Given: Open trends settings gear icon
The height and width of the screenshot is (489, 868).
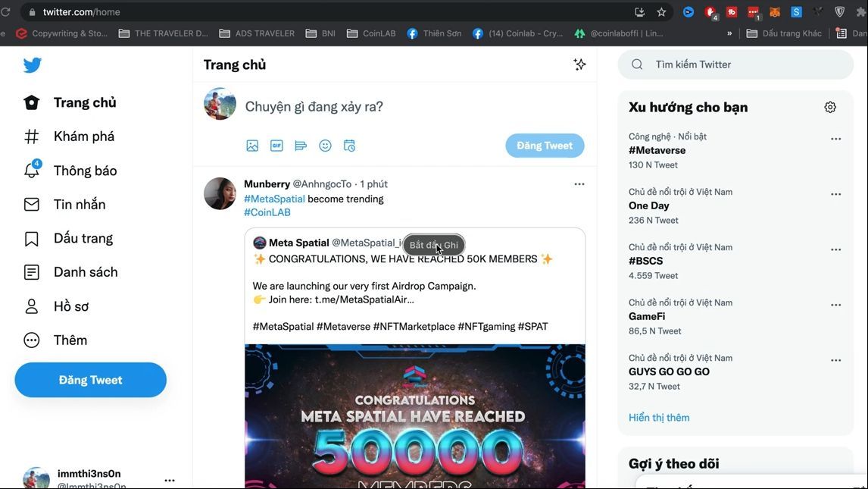Looking at the screenshot, I should (x=830, y=107).
